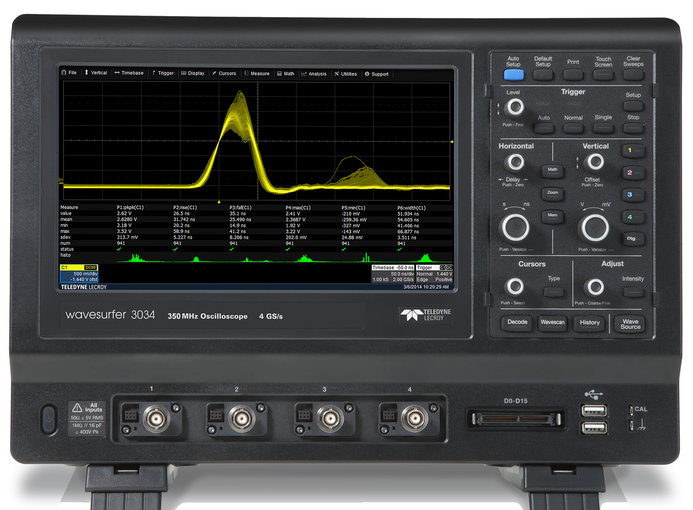
Task: Push the Vertical Offset knob
Action: coord(595,162)
